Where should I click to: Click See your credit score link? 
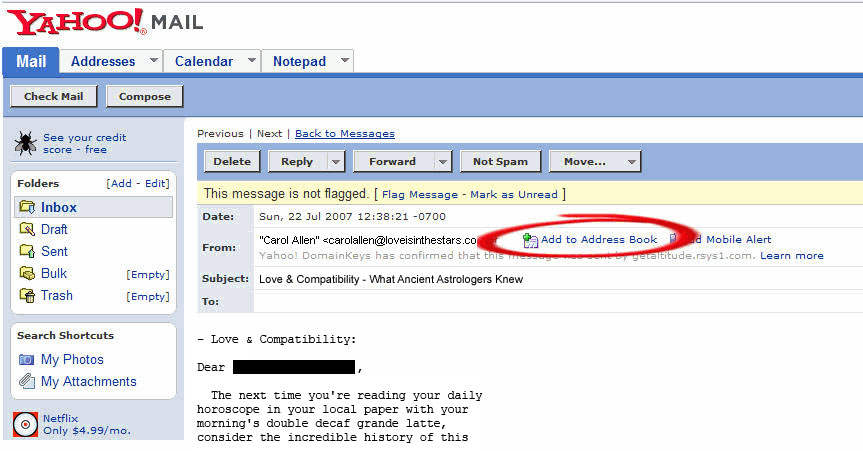[85, 144]
